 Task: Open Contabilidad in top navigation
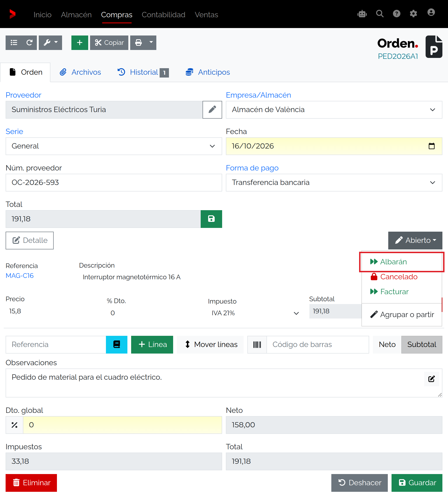[163, 14]
